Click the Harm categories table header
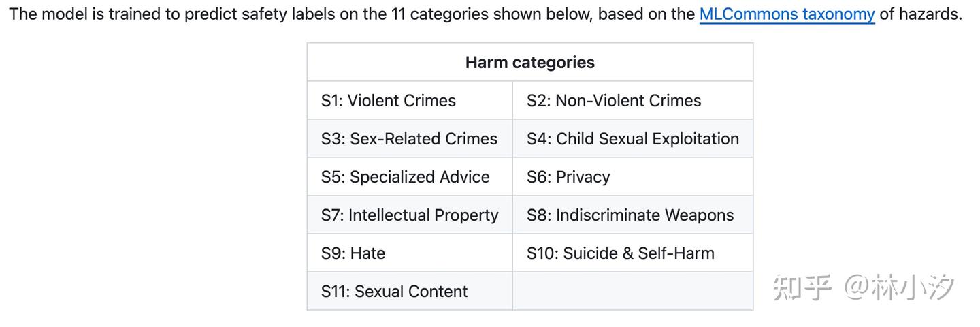Viewport: 980px width, 327px height. (x=529, y=63)
